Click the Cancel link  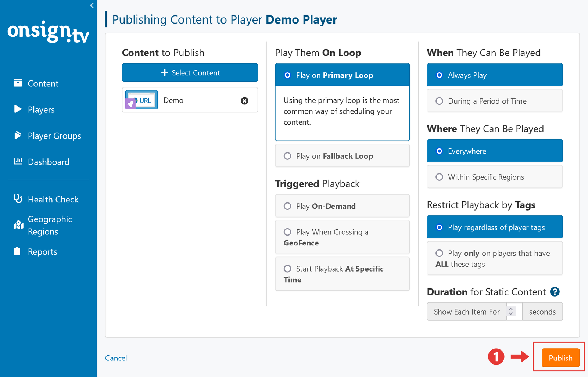116,358
